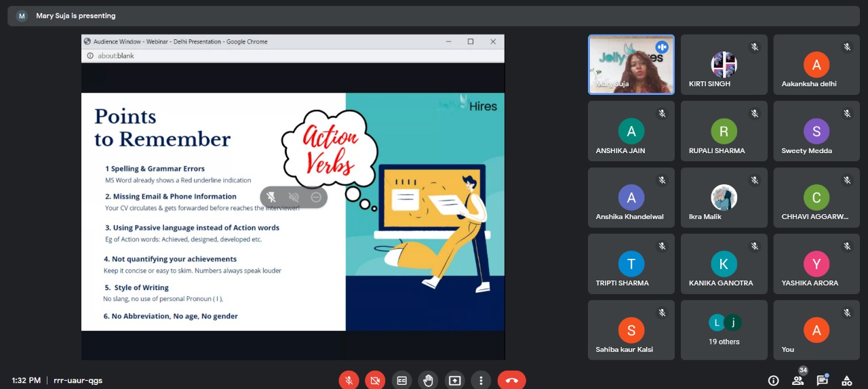Mute the presentation audio on the overlay
Viewport: 868px width, 389px height.
[294, 197]
